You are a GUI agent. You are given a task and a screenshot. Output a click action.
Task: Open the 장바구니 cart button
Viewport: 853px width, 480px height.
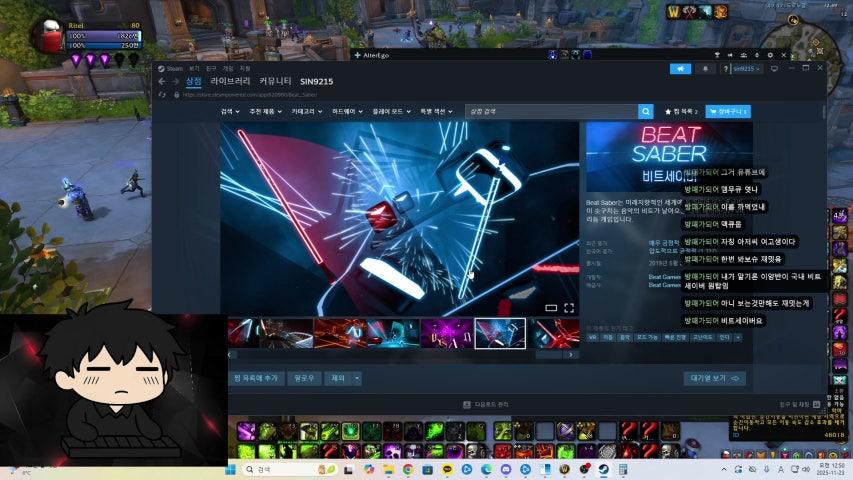(x=728, y=111)
